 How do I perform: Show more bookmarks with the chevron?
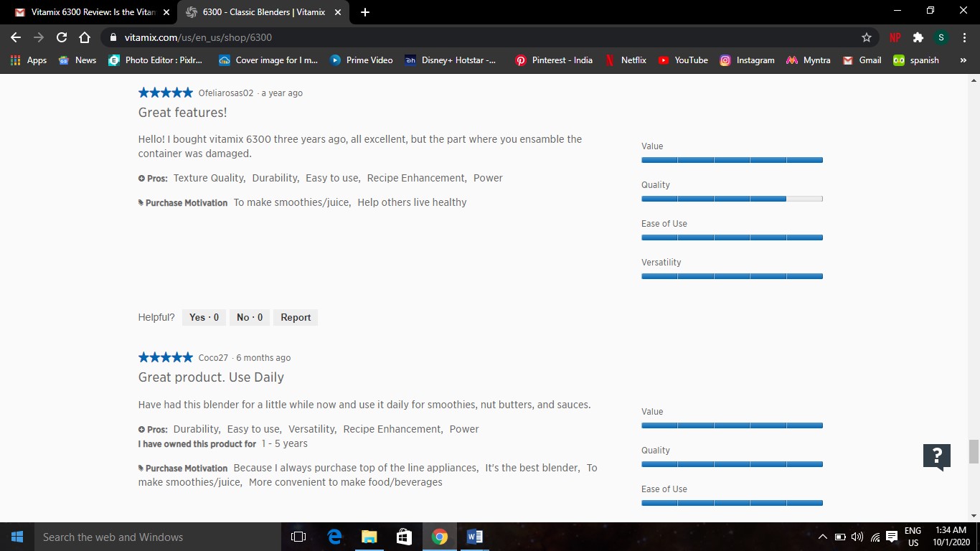[x=963, y=60]
